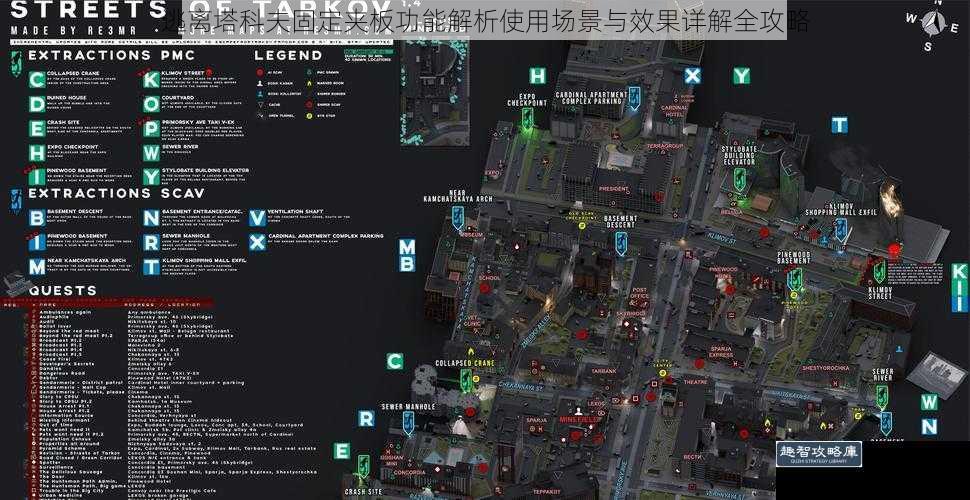The height and width of the screenshot is (500, 970).
Task: Click the blue T tile on the city map
Action: click(839, 125)
